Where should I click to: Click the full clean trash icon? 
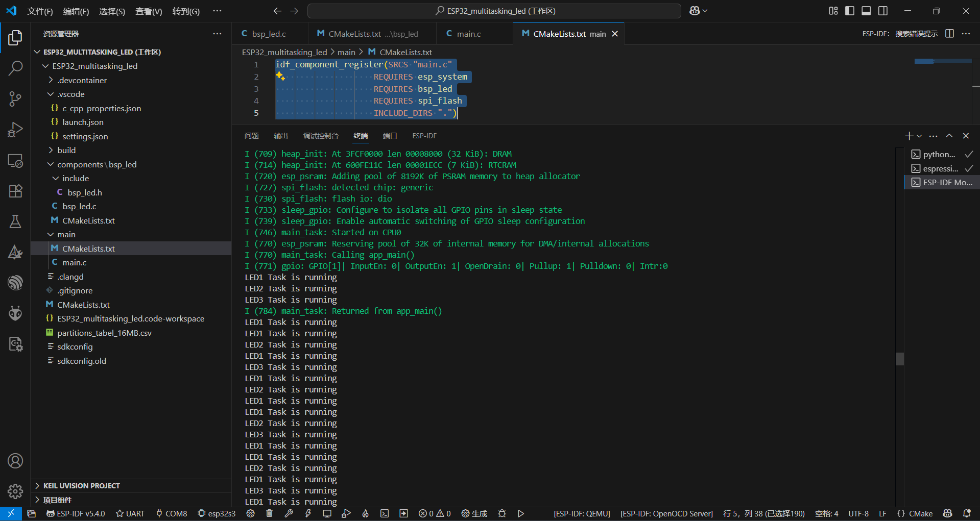269,513
